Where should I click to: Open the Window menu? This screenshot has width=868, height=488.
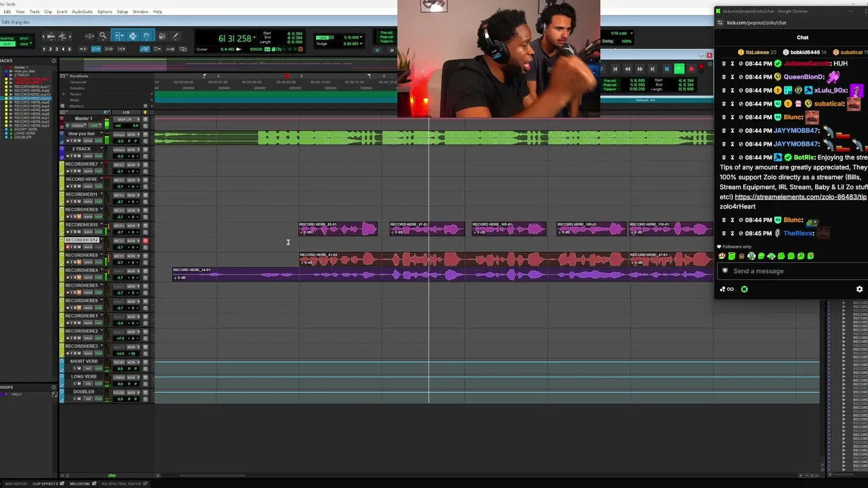[140, 12]
